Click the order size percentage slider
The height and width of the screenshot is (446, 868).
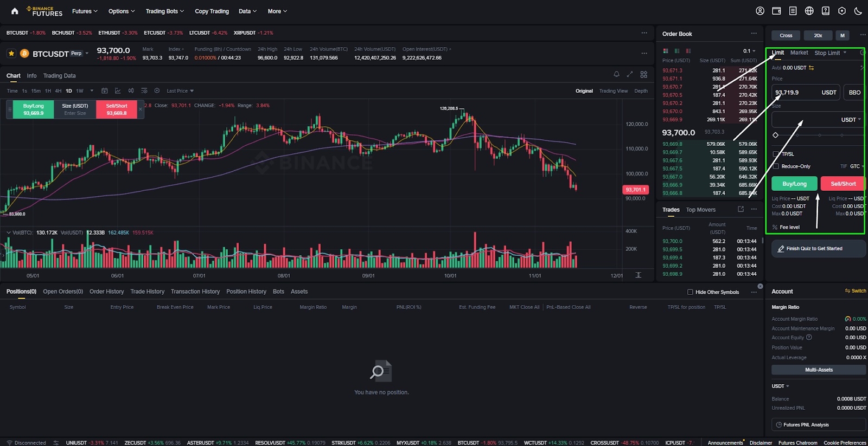[x=818, y=135]
